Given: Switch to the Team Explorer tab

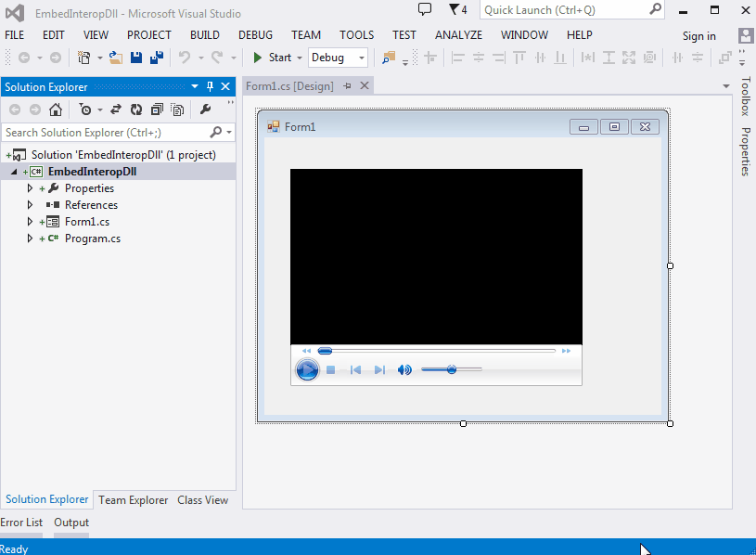Looking at the screenshot, I should [x=133, y=500].
